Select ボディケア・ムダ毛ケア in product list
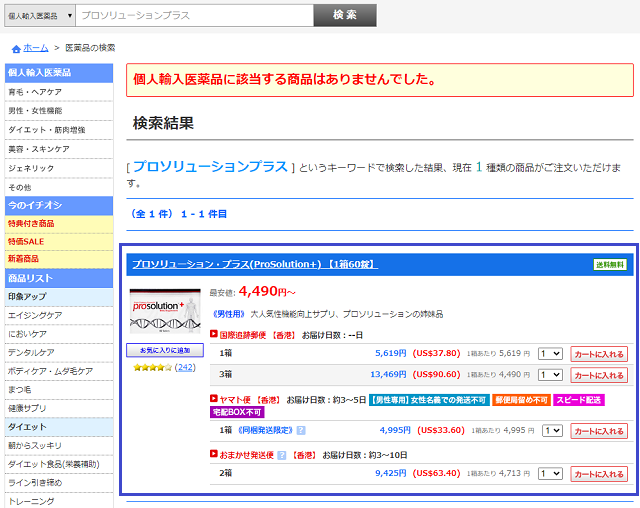The image size is (640, 508). (x=59, y=371)
